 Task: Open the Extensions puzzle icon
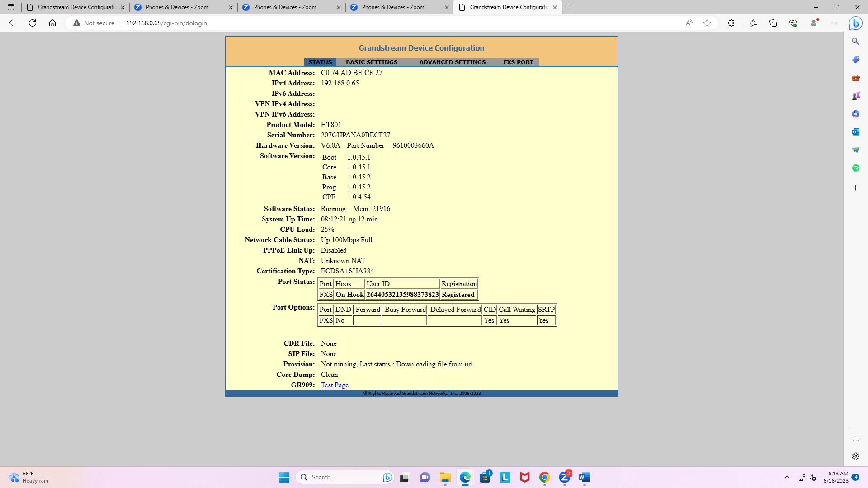731,23
